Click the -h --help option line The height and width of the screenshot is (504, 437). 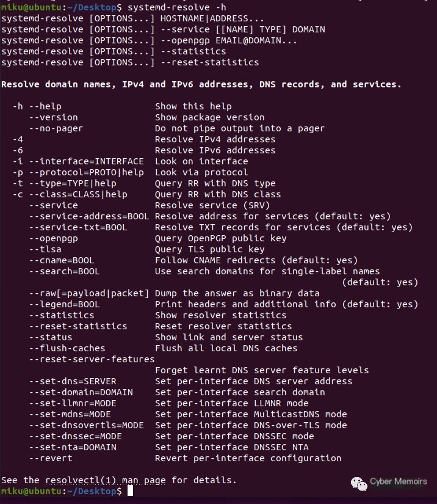(37, 106)
